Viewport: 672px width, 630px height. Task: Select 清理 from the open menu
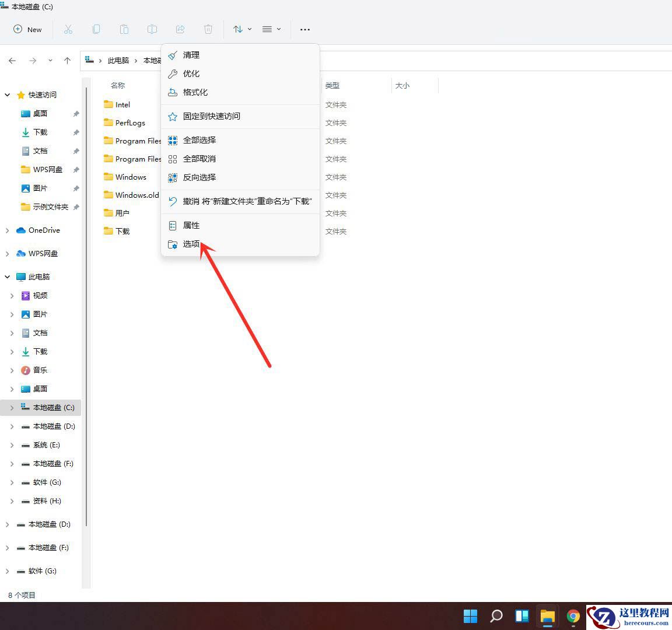tap(191, 55)
